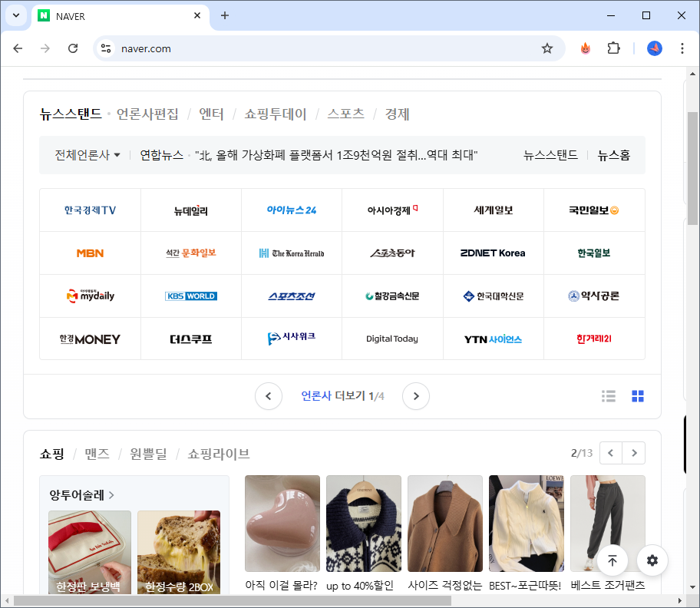Select the 경제 tab
The height and width of the screenshot is (608, 700).
click(398, 114)
